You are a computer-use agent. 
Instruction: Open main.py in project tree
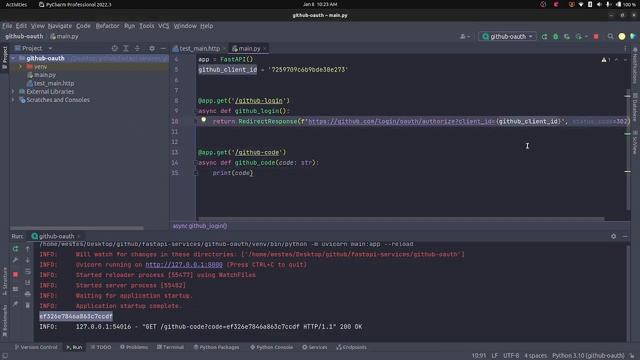45,75
